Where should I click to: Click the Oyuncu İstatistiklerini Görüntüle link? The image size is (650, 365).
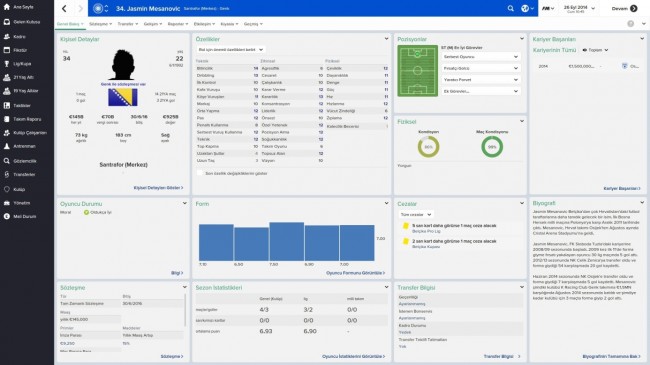(354, 356)
